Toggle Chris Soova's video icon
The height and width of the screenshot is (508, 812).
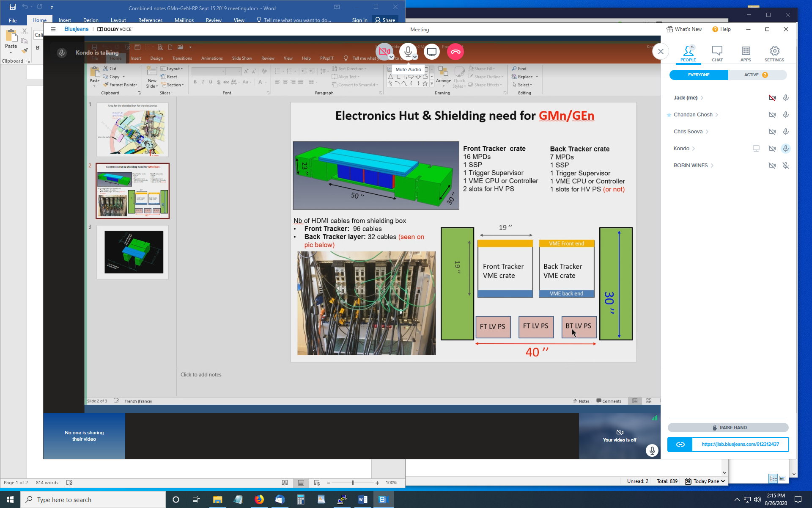[x=772, y=132]
